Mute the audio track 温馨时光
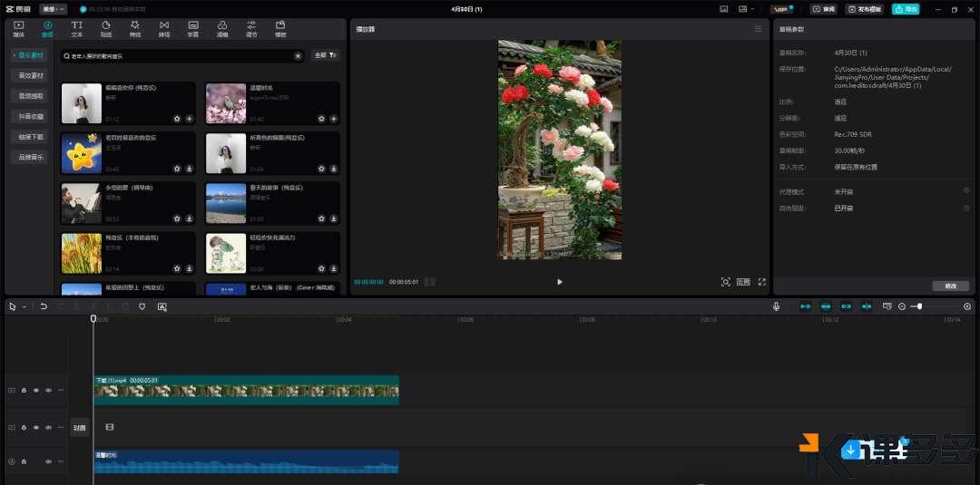This screenshot has width=980, height=485. (x=48, y=462)
